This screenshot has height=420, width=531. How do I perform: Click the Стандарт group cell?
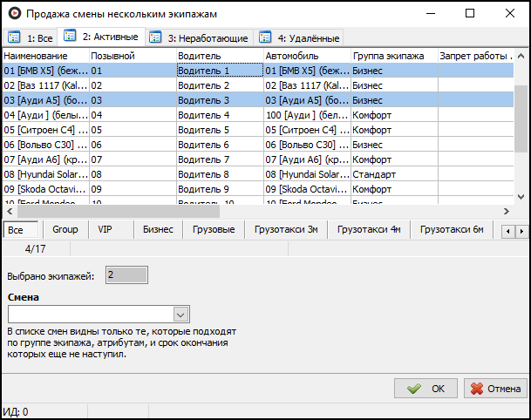tap(394, 174)
